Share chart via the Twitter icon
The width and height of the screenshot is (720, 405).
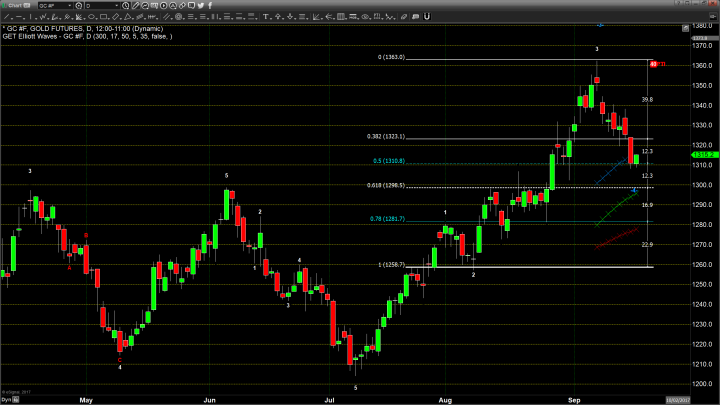[x=201, y=6]
